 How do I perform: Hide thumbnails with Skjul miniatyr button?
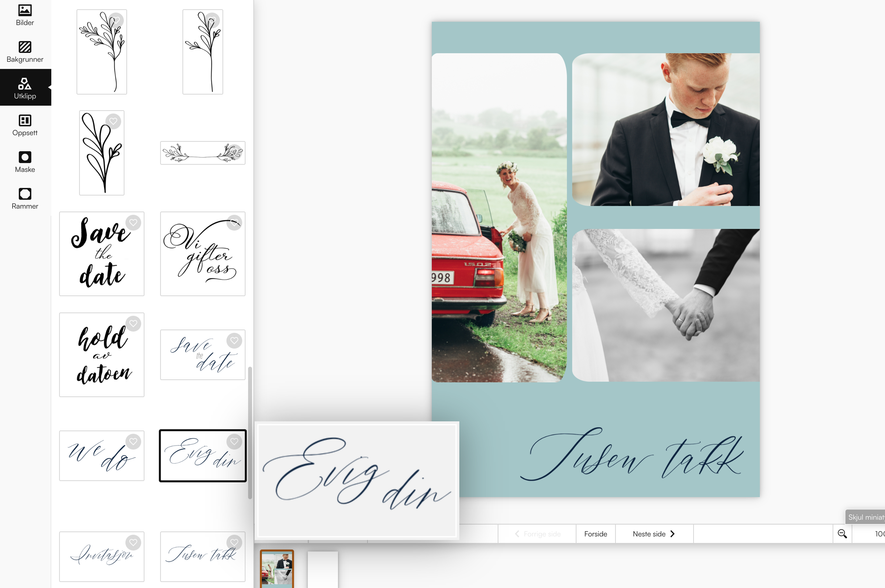point(865,517)
